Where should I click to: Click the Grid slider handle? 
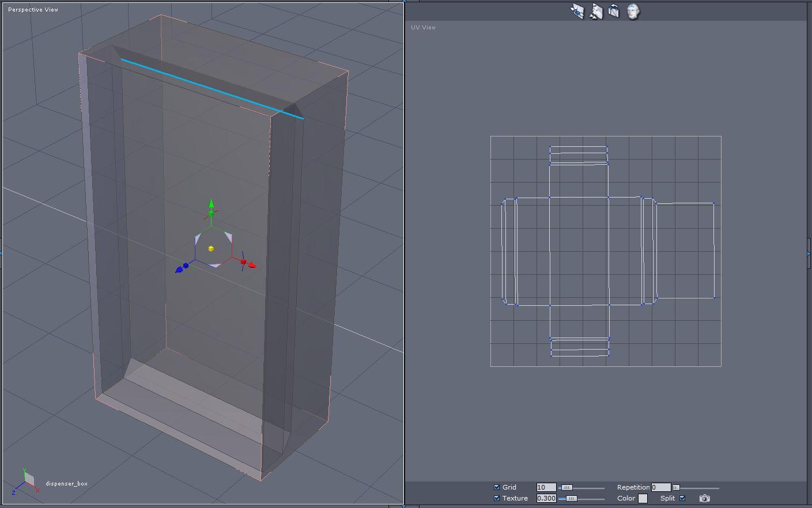[x=567, y=488]
